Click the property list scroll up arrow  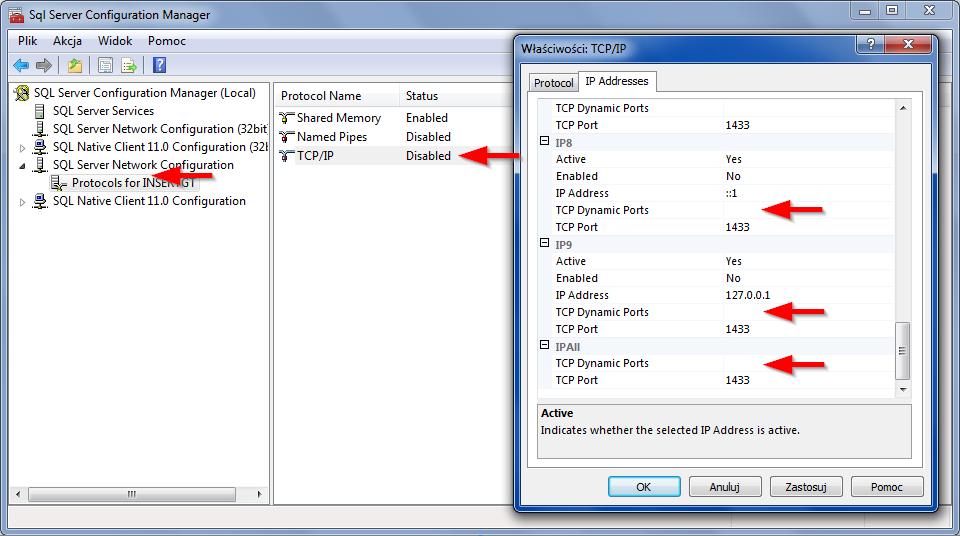pyautogui.click(x=903, y=108)
